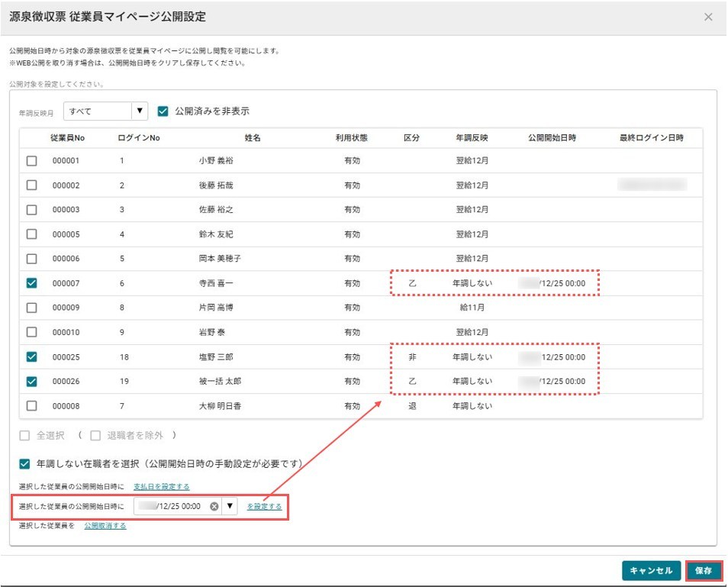728x587 pixels.
Task: Click the 給11月 cell for 片岡 高博
Action: 472,308
